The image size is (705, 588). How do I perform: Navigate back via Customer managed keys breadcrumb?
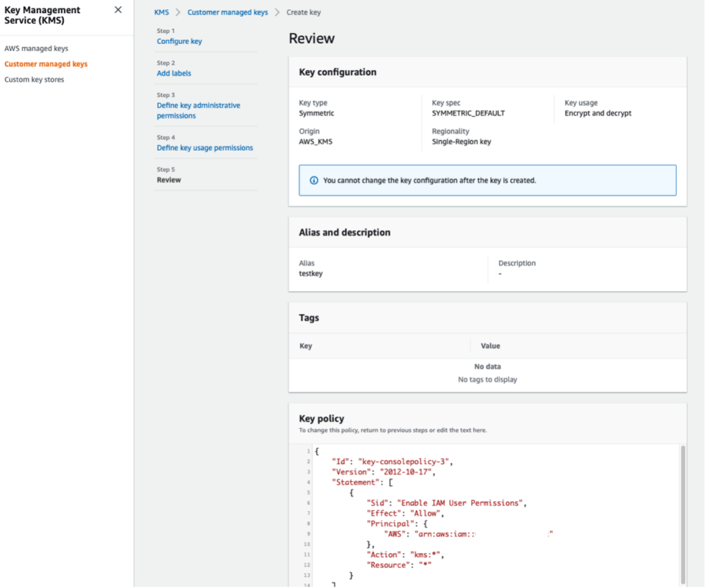(227, 12)
